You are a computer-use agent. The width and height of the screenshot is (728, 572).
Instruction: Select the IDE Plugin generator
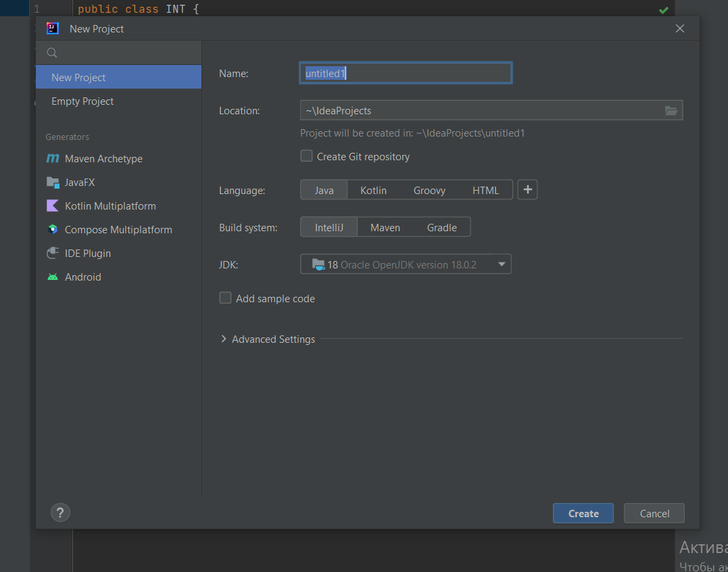click(118, 253)
